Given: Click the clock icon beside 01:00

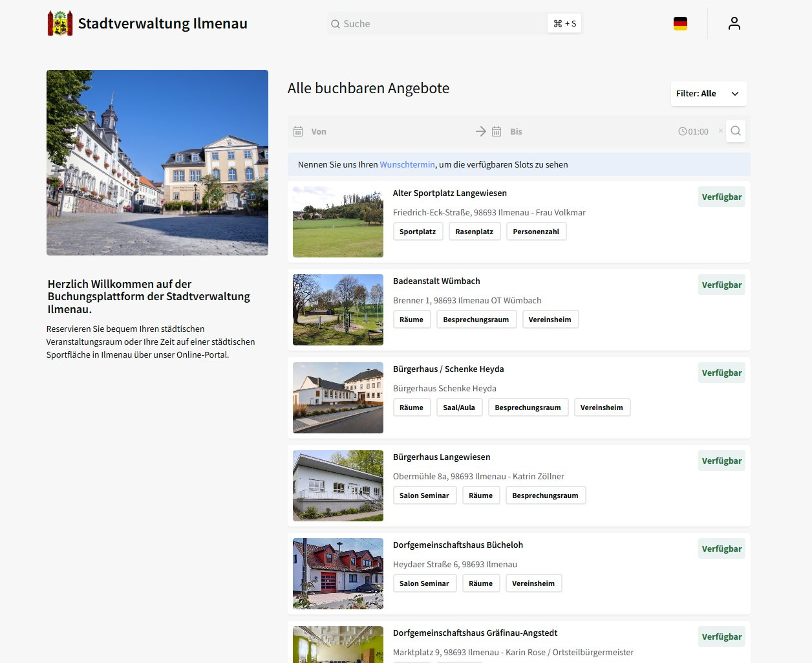Looking at the screenshot, I should pos(682,131).
